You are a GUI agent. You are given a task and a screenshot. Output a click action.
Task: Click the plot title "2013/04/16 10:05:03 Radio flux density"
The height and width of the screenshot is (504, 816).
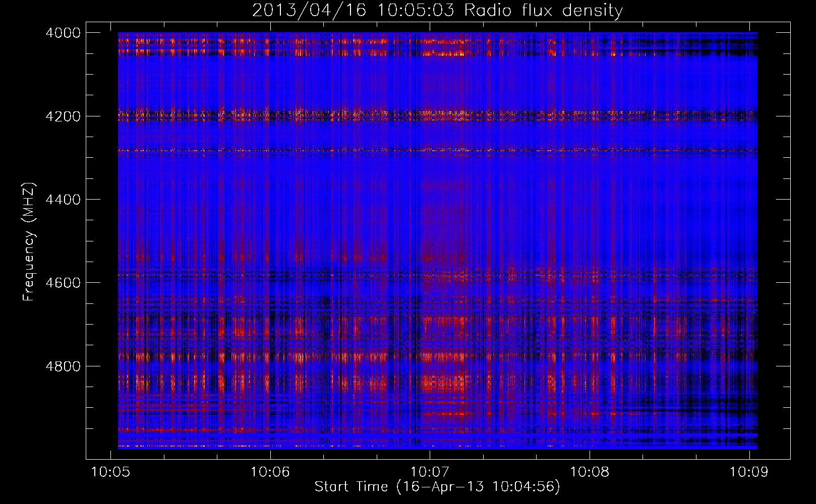point(437,10)
